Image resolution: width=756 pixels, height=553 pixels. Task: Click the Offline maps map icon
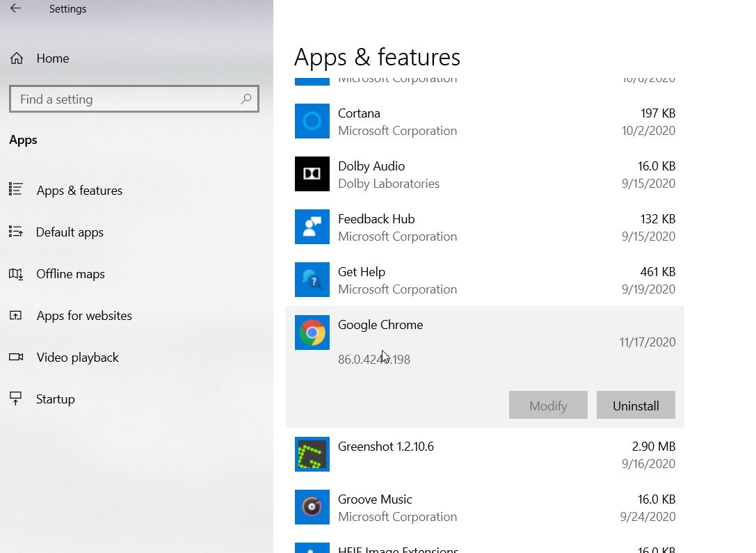point(15,274)
